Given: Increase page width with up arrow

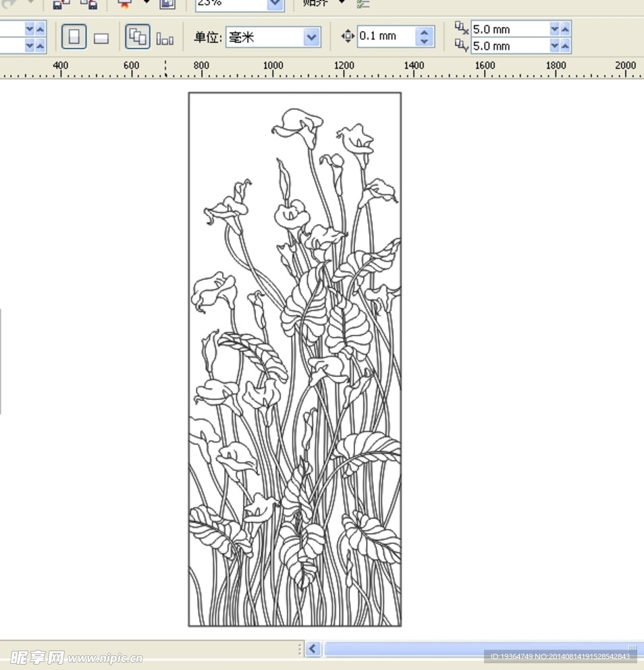Looking at the screenshot, I should click(40, 29).
